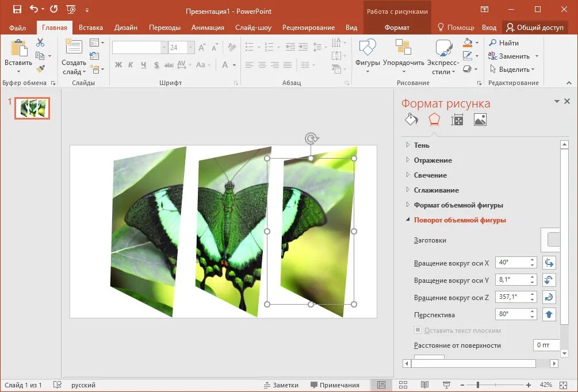
Task: Open Экспресс-стили quick styles
Action: (x=443, y=57)
